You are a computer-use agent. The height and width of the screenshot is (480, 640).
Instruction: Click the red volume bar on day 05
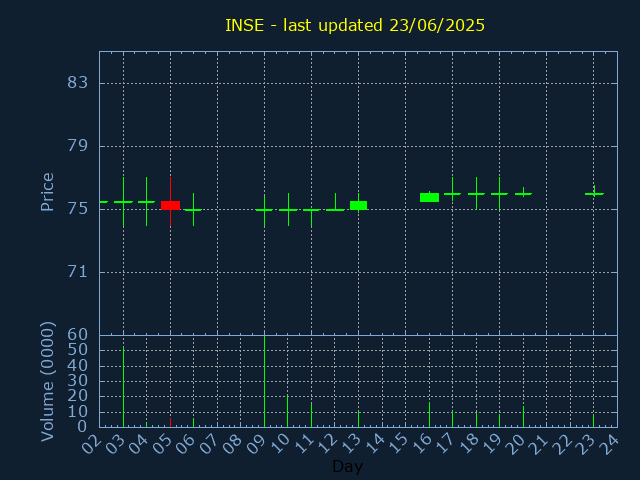[x=171, y=422]
